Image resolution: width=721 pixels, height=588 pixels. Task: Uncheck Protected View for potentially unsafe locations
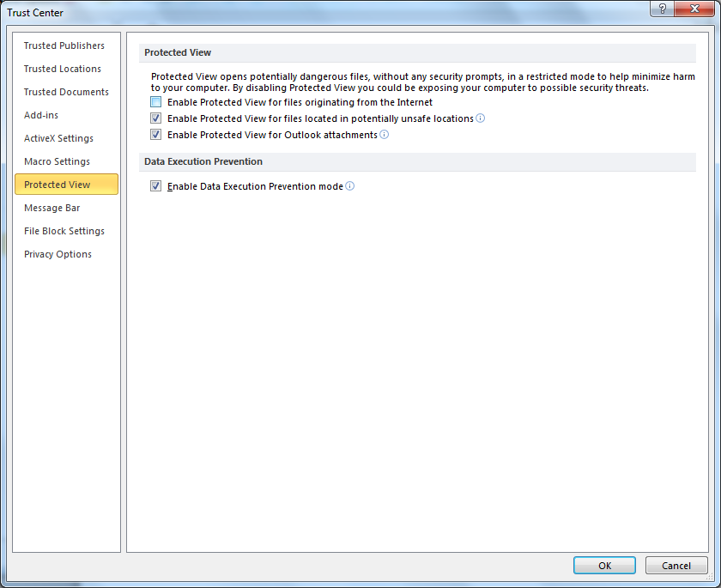(156, 118)
